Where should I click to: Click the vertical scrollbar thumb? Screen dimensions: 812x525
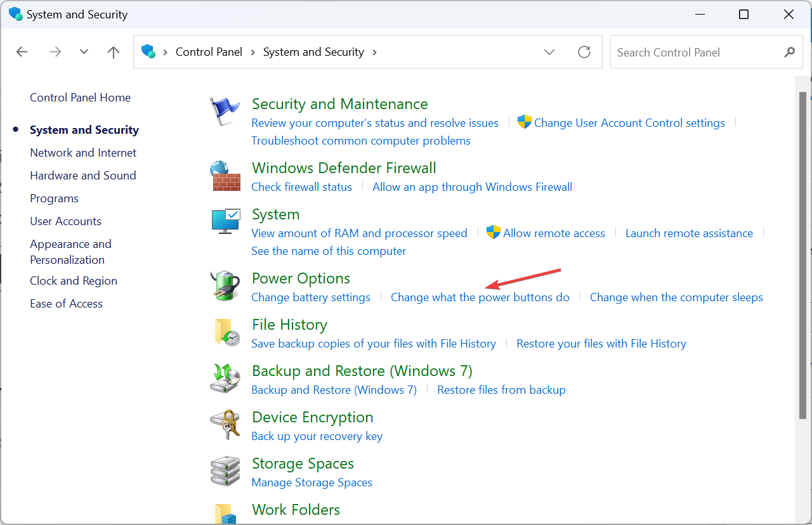[x=802, y=254]
